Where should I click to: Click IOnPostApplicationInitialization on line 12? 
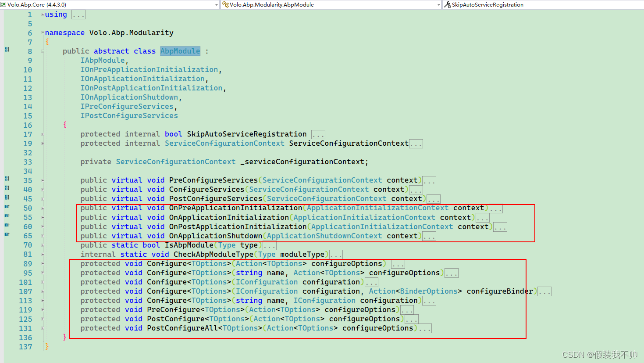[151, 88]
